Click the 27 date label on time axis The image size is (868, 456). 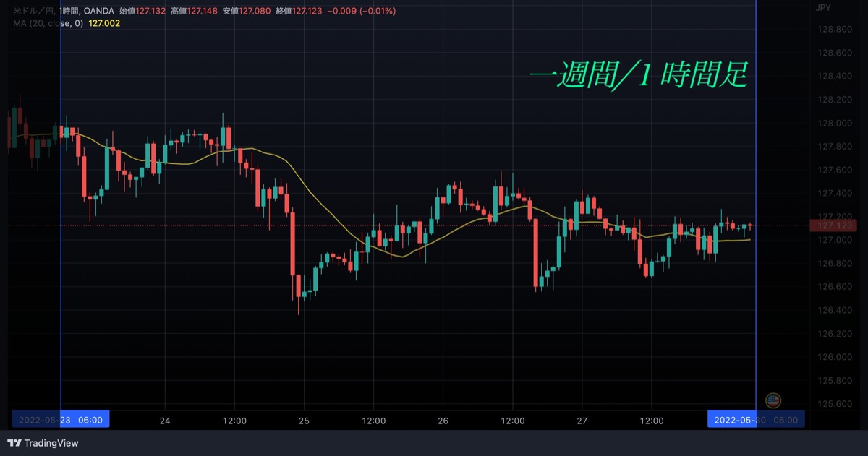click(x=582, y=421)
